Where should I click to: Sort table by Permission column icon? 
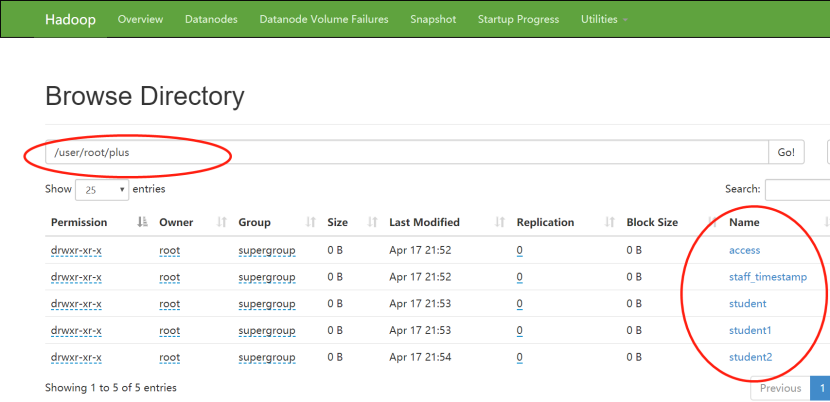[x=142, y=222]
